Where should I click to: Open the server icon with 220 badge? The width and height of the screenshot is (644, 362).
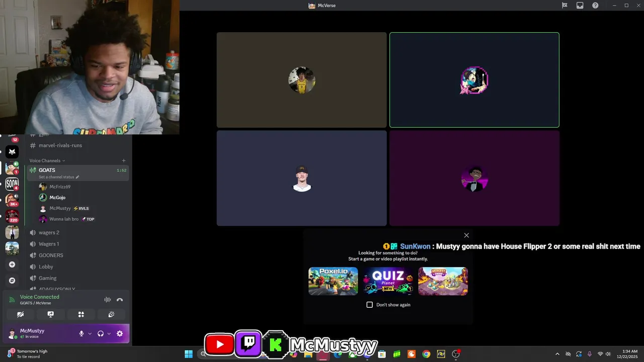(x=12, y=216)
